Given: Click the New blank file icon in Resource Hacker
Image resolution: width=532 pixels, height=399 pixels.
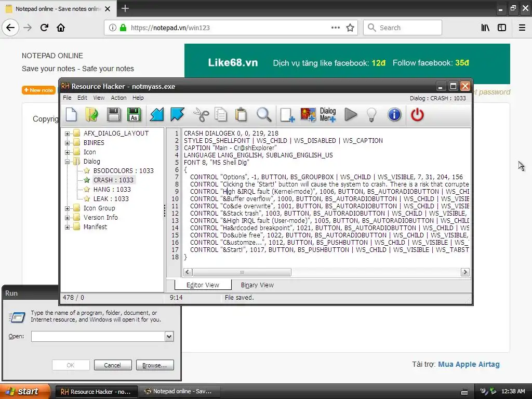Looking at the screenshot, I should (x=71, y=115).
